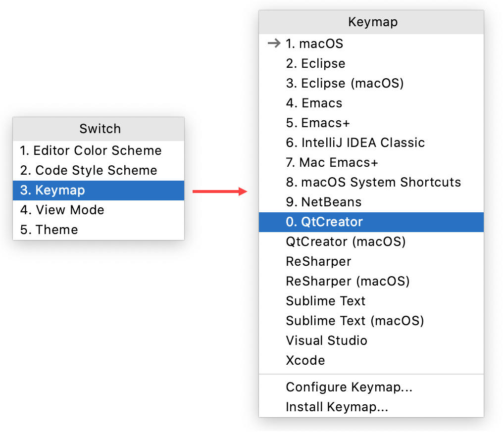Open Configure Keymap settings
The height and width of the screenshot is (433, 504).
(x=349, y=387)
